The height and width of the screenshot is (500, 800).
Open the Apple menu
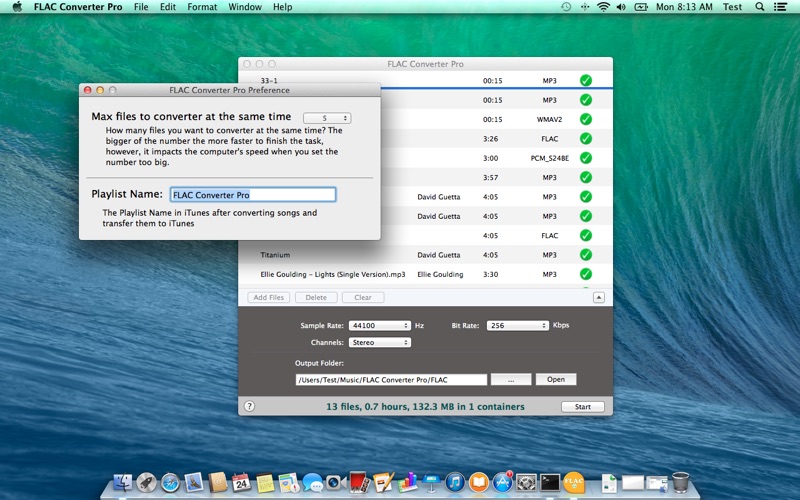[x=17, y=7]
